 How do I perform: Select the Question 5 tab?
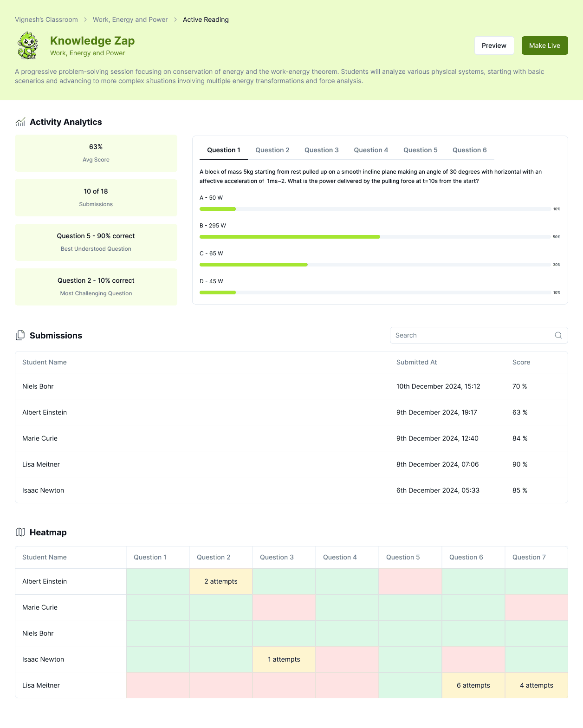coord(421,150)
